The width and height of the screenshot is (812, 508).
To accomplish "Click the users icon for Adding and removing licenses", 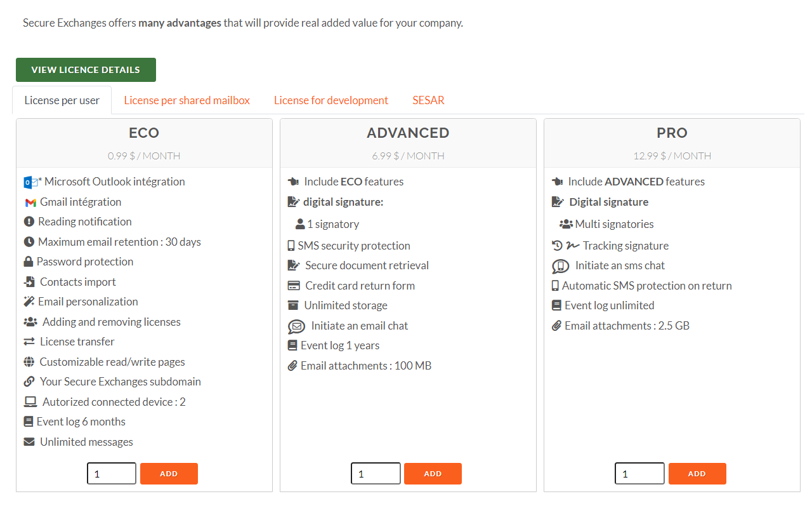I will 30,322.
